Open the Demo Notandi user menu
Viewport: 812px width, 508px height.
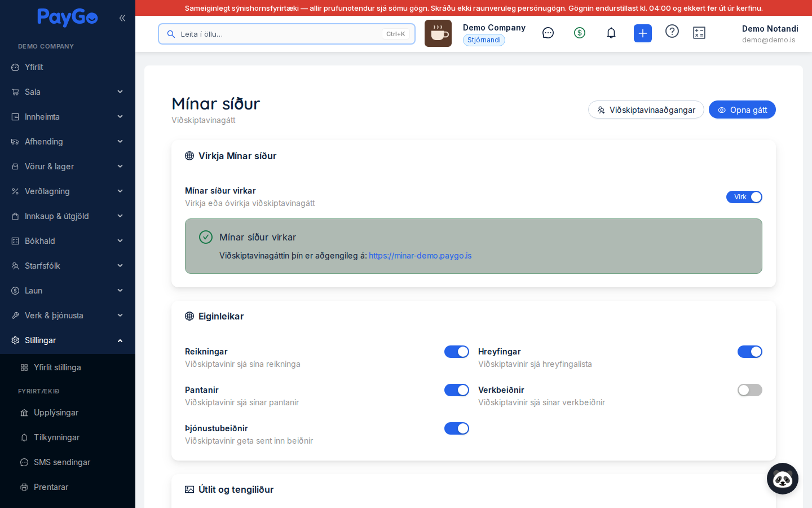click(770, 33)
